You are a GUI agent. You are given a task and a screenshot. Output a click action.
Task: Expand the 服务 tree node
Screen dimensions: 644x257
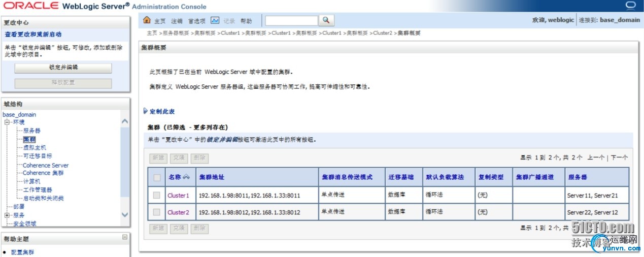pos(7,215)
